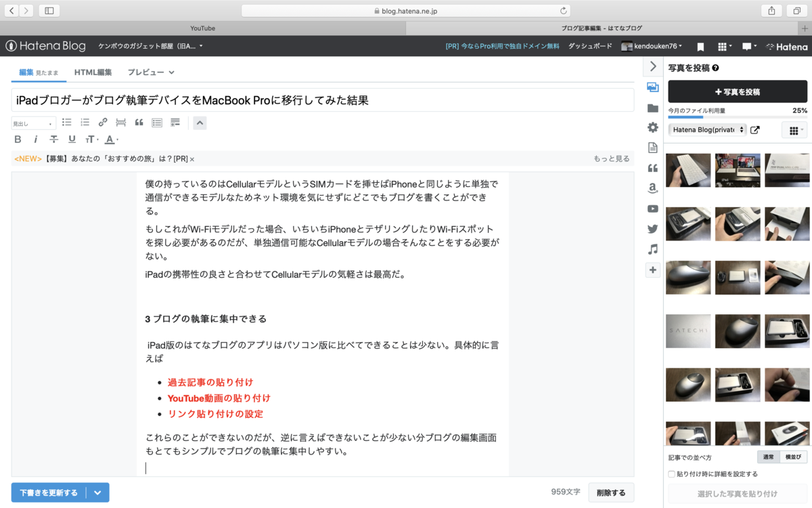Click the help icon beside 写真を投稿
Viewport: 812px width, 508px height.
pos(715,68)
